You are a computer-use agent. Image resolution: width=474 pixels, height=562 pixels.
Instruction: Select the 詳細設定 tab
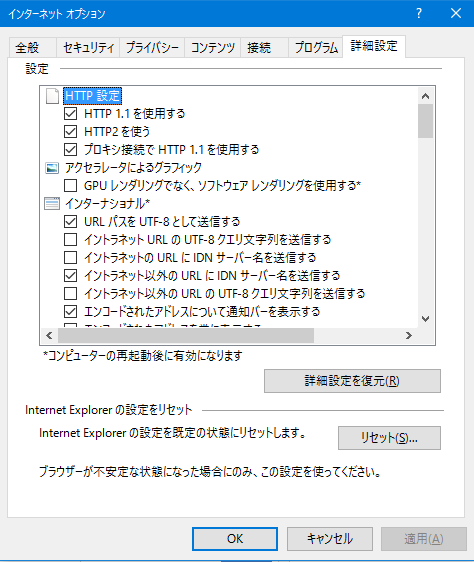tap(374, 46)
